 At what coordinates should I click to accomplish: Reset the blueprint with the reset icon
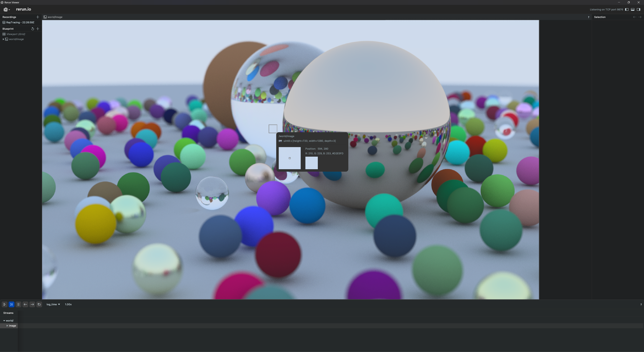point(33,29)
